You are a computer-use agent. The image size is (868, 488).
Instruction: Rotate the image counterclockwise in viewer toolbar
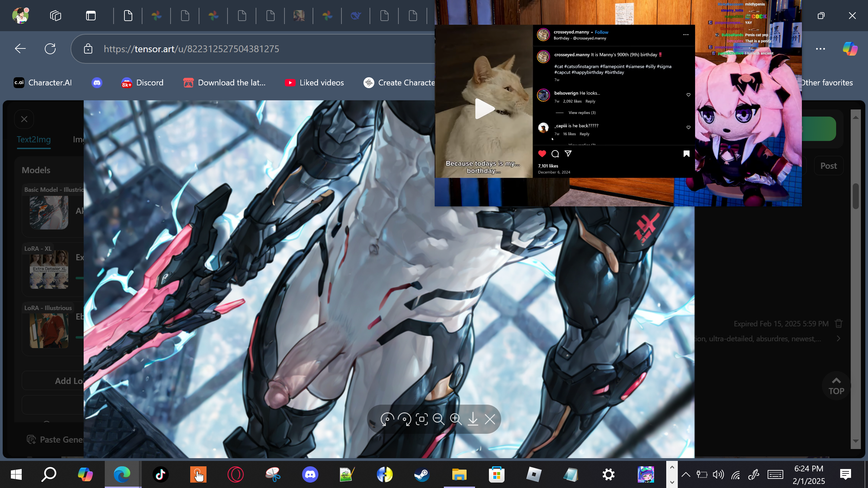[x=387, y=419]
